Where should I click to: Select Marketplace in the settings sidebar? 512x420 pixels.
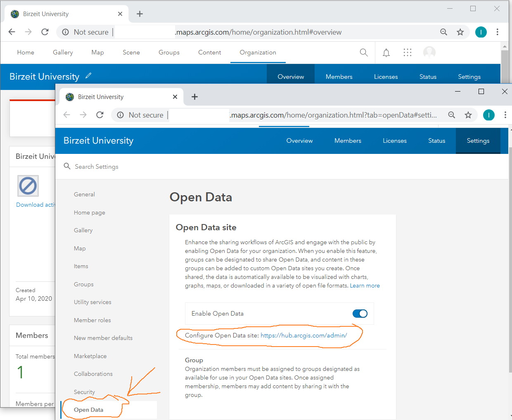[x=90, y=356]
